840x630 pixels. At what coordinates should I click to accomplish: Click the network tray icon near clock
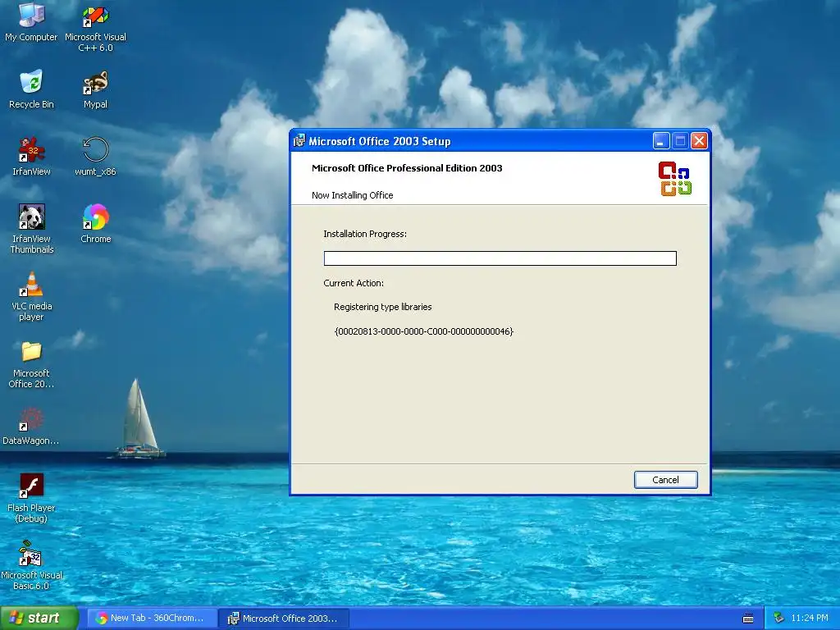(779, 618)
